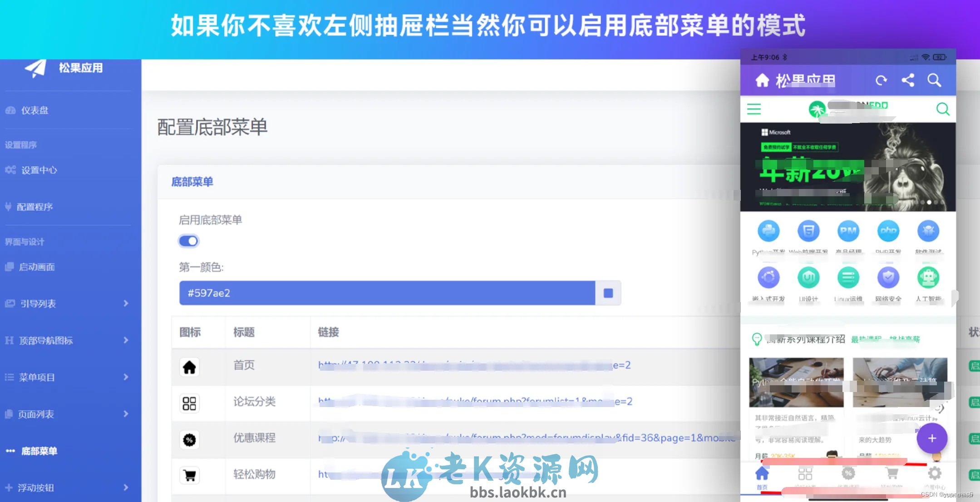
Task: Click the floating plus button in the phone preview
Action: (x=931, y=438)
